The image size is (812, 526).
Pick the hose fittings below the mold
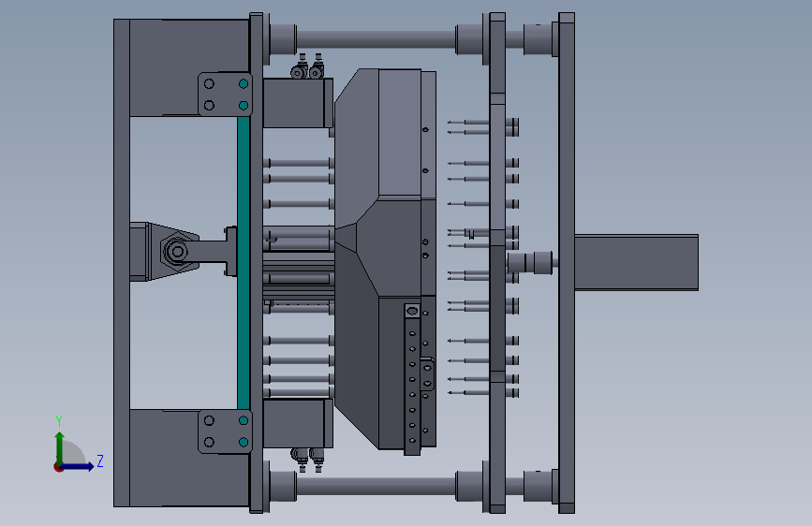click(x=307, y=460)
